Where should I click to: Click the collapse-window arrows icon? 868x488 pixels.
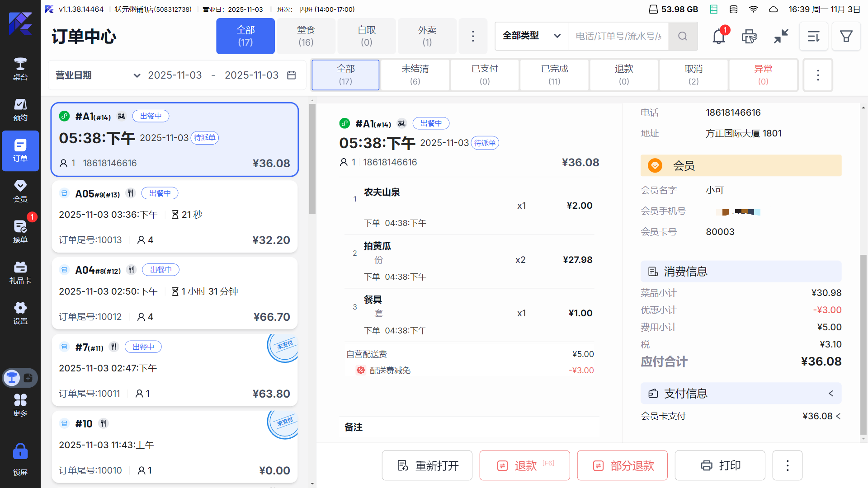781,36
